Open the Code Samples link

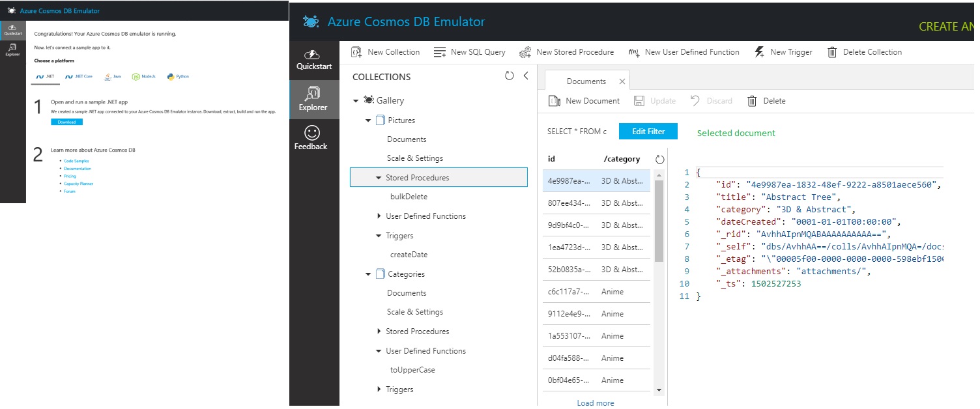[76, 161]
